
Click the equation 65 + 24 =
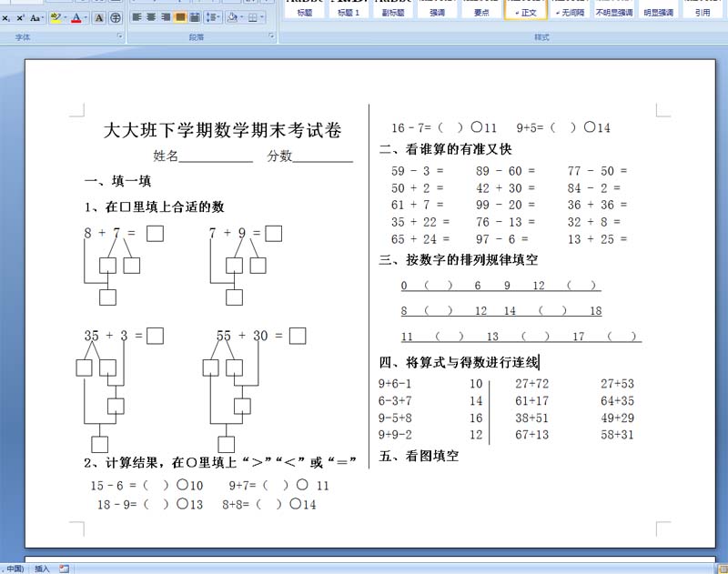point(420,239)
